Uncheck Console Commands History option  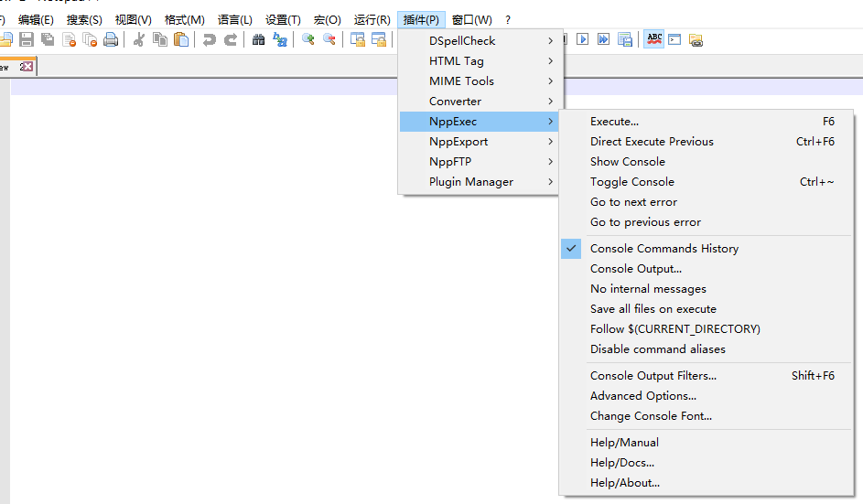707,249
